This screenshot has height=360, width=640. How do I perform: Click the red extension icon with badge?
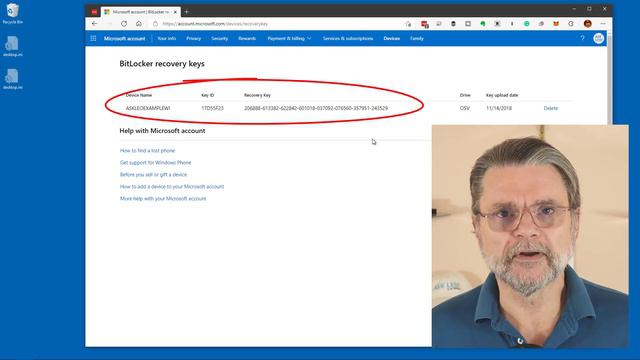click(424, 24)
